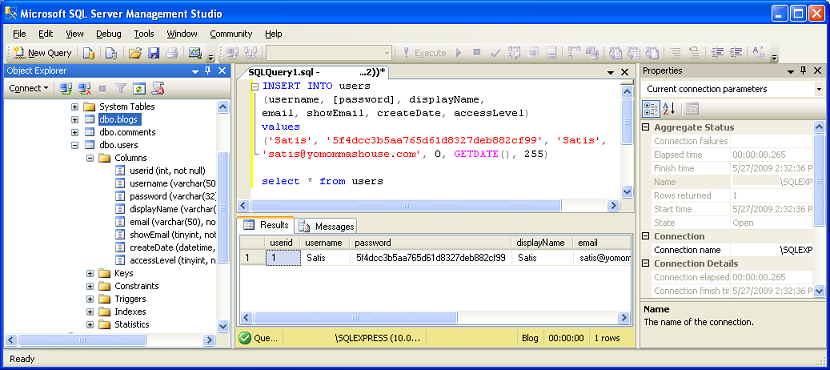Open the Tools menu
Image resolution: width=830 pixels, height=370 pixels.
pos(144,34)
